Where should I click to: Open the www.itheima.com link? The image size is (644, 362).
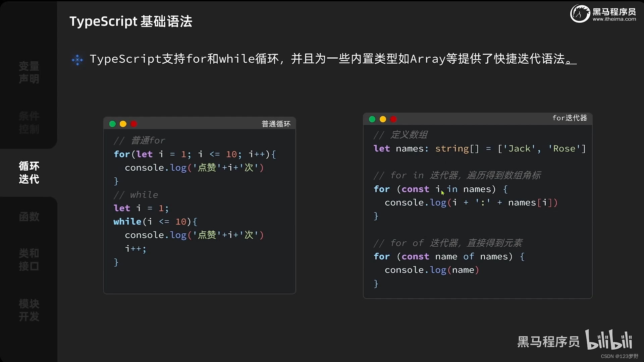[x=614, y=19]
